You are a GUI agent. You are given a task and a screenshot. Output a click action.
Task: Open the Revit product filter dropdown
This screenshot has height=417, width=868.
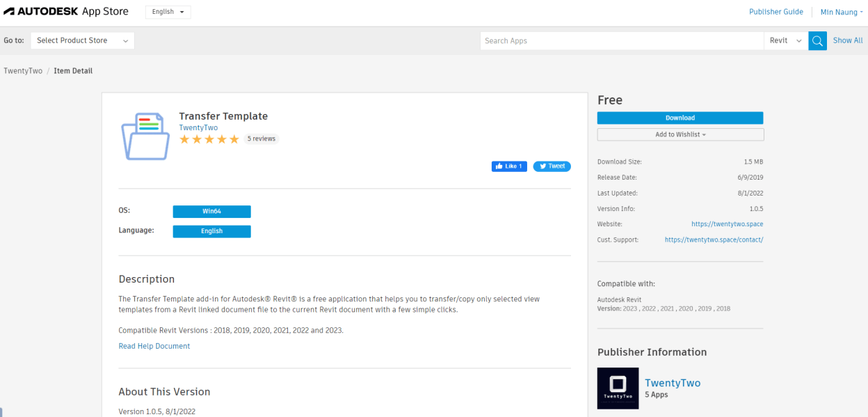tap(785, 40)
